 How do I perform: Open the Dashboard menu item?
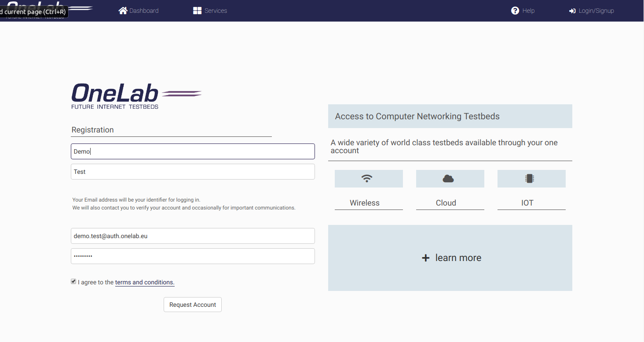pos(144,11)
